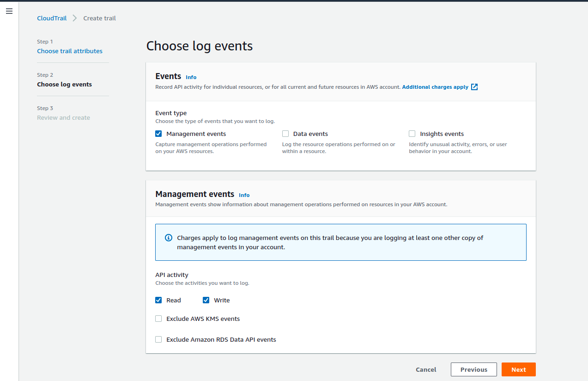Uncheck Management events
588x381 pixels.
158,133
